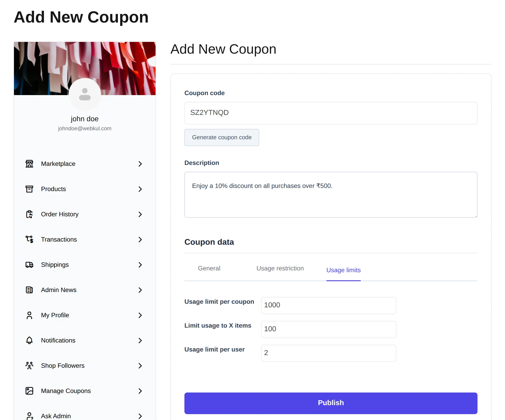Click the Notifications bell icon
Screen dimensions: 505x420
[29, 340]
